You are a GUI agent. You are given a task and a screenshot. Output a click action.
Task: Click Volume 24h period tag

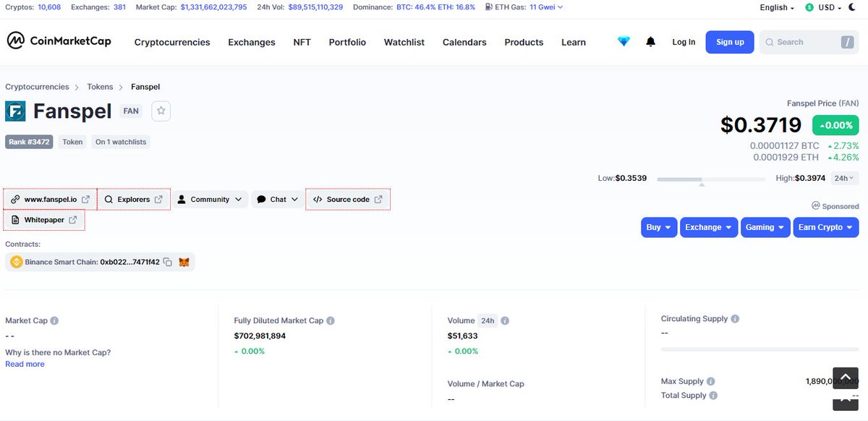(x=488, y=320)
